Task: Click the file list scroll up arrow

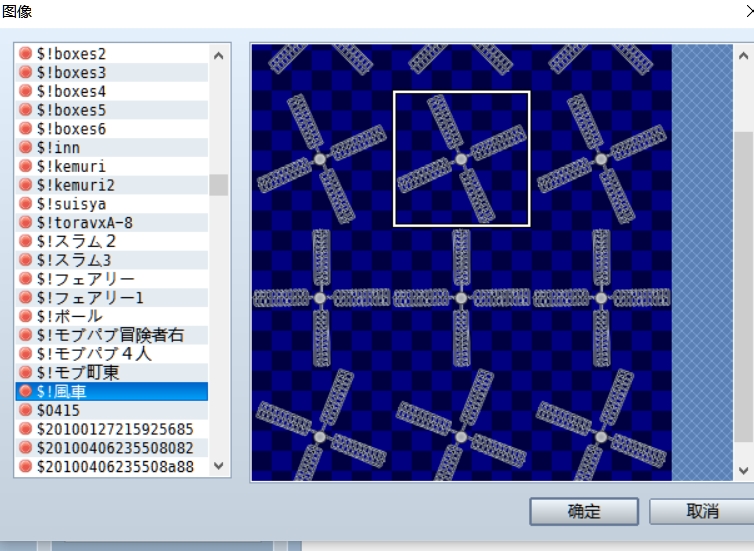Action: pyautogui.click(x=218, y=56)
